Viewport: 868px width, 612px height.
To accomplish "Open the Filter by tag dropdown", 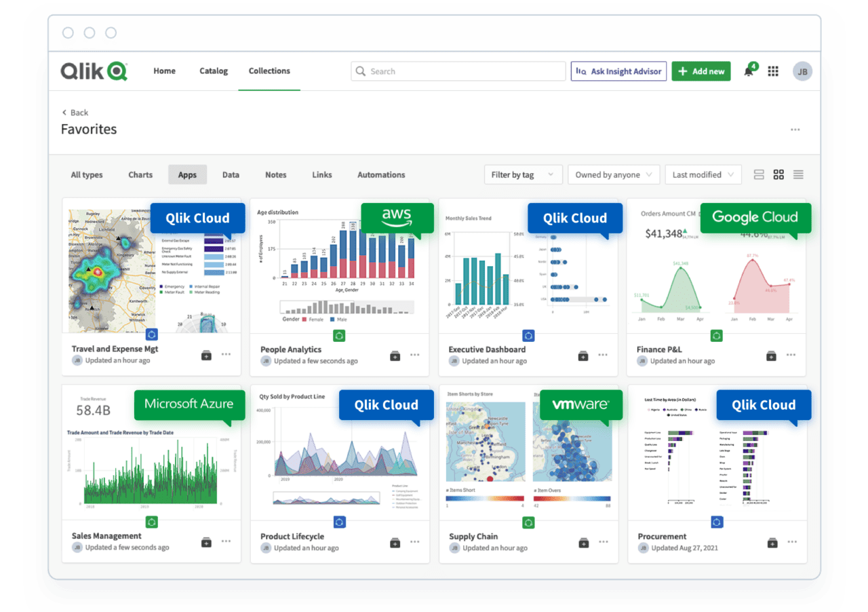I will tap(522, 174).
